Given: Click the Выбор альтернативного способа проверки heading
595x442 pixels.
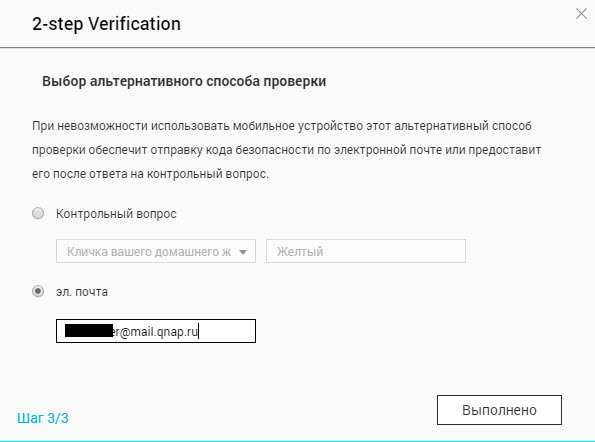Looking at the screenshot, I should click(x=184, y=81).
